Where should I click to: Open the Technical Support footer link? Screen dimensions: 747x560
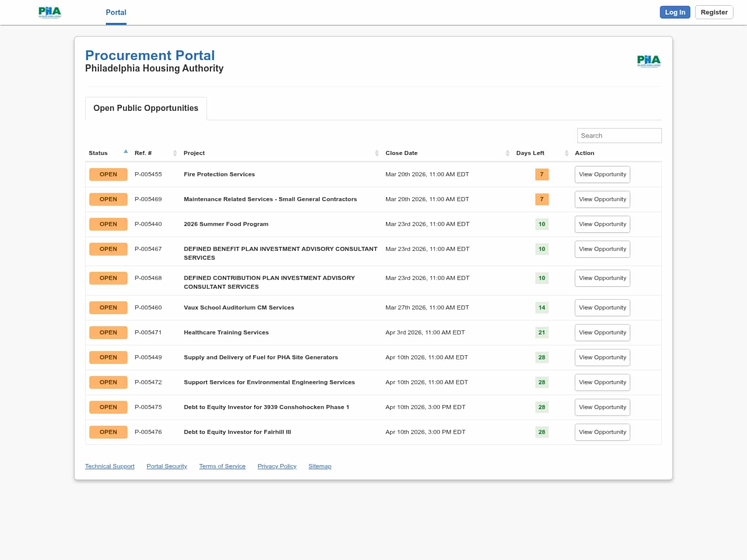coord(109,467)
